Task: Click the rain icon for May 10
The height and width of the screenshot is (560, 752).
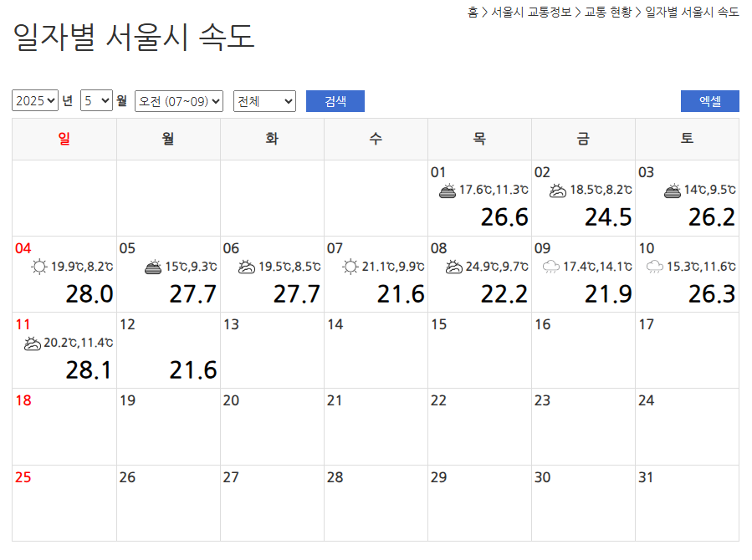Action: [x=655, y=267]
